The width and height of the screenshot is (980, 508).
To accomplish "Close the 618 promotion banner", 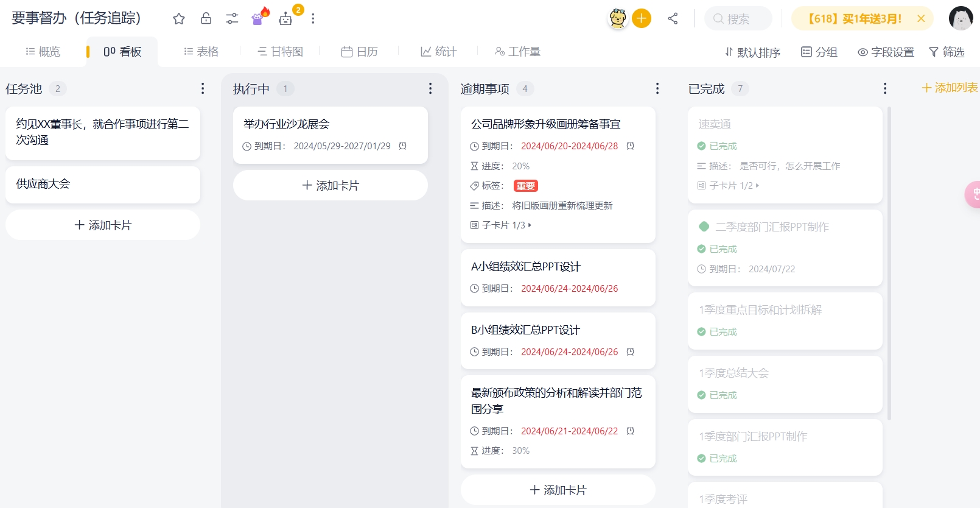I will pyautogui.click(x=921, y=18).
